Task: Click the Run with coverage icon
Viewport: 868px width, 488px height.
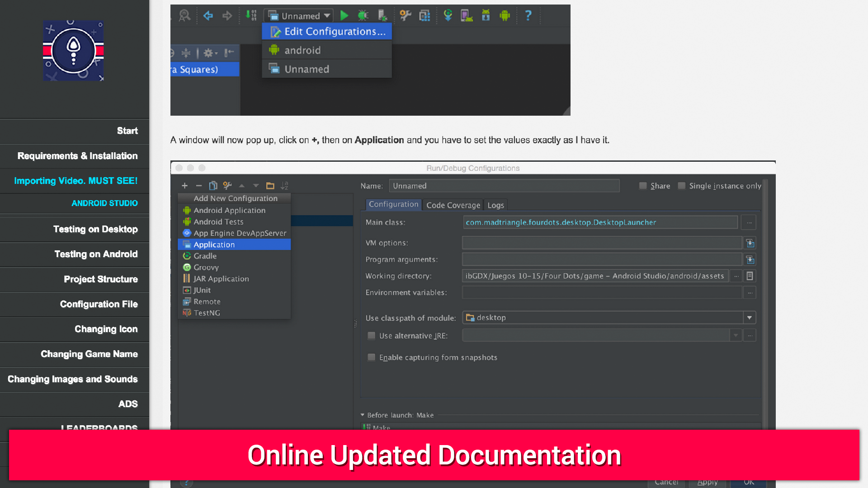Action: click(x=382, y=16)
